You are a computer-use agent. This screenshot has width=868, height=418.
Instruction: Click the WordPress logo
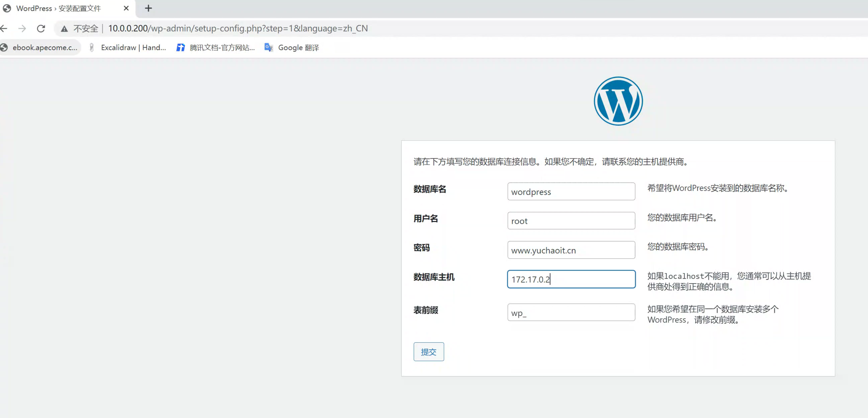pyautogui.click(x=618, y=101)
